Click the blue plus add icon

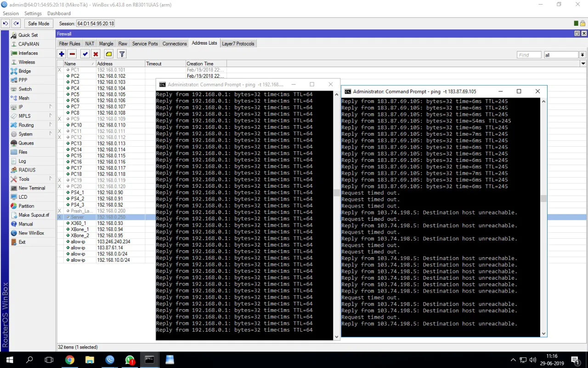62,54
